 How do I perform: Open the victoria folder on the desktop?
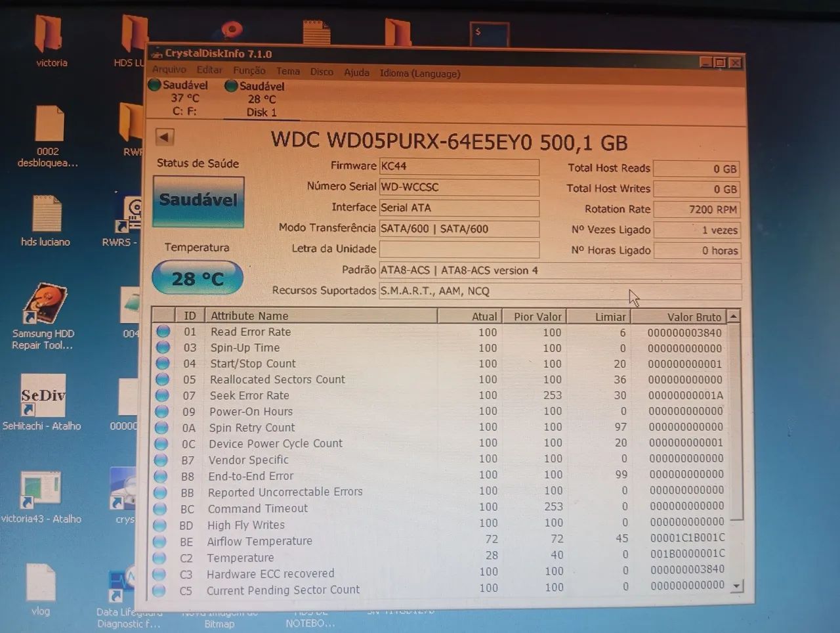[50, 34]
